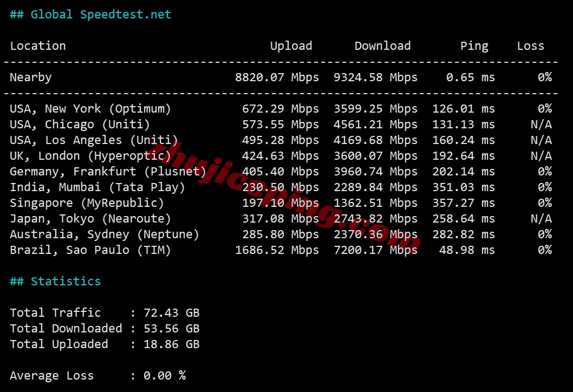This screenshot has width=573, height=392.
Task: Select Japan, Tokyo (Nearoute) entry
Action: [90, 219]
